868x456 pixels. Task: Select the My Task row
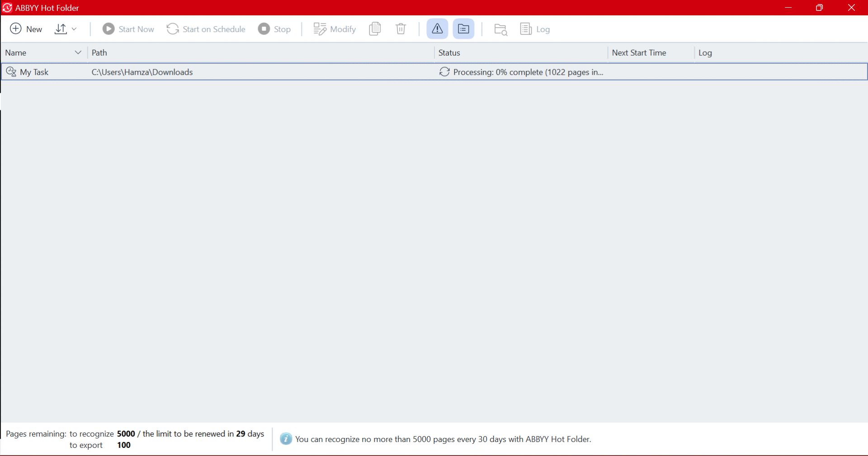[x=434, y=72]
